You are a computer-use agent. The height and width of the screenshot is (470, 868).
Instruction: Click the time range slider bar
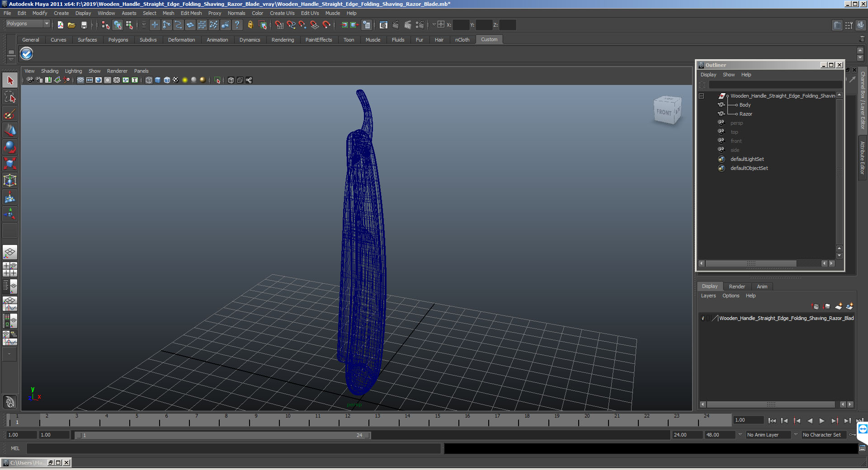click(223, 435)
